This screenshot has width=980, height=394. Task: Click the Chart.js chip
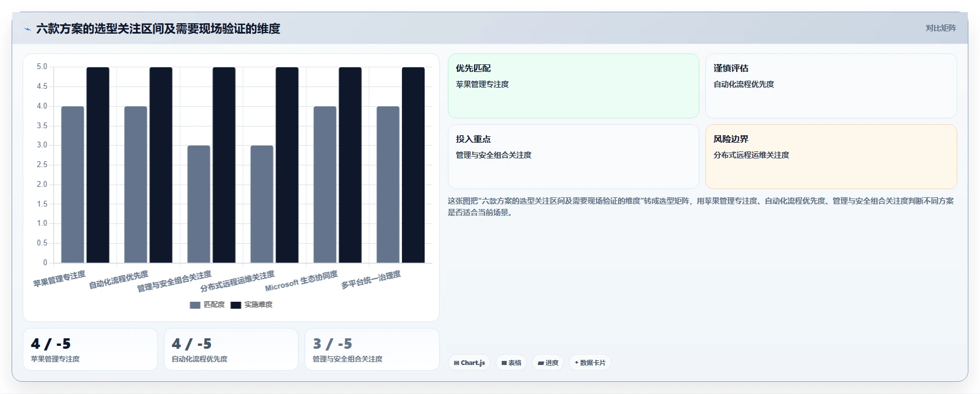tap(469, 363)
